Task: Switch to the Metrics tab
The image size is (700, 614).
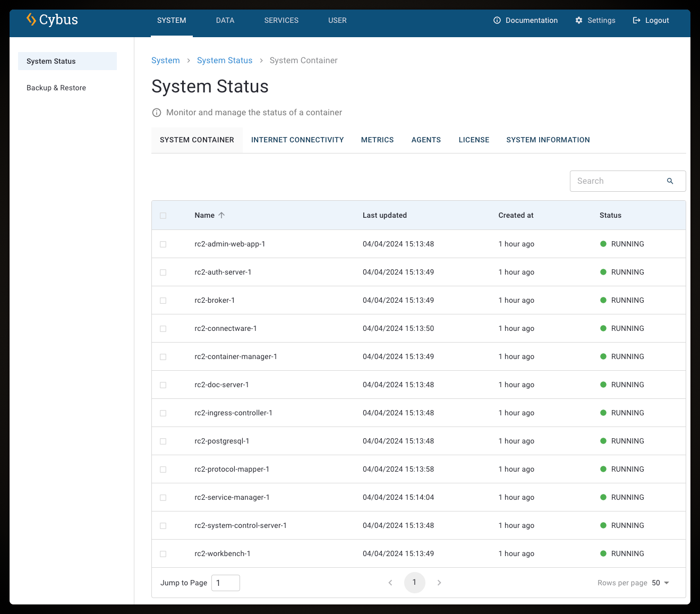Action: pyautogui.click(x=377, y=140)
